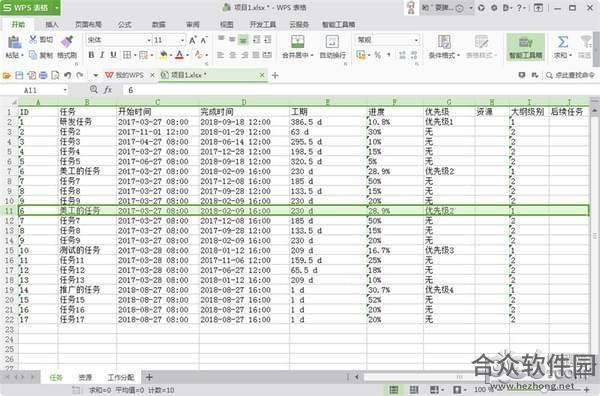Screen dimensions: 600x396
Task: Click the red font color A swatch
Action: tap(179, 55)
